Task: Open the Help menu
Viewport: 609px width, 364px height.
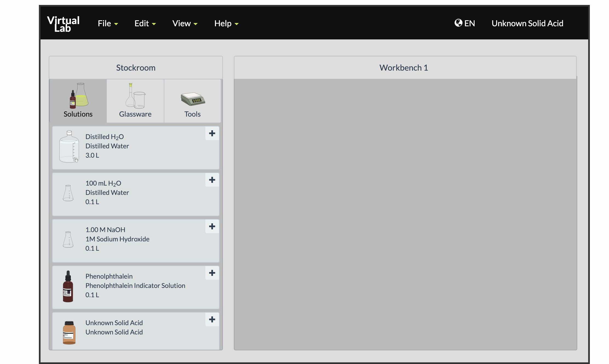Action: tap(226, 24)
